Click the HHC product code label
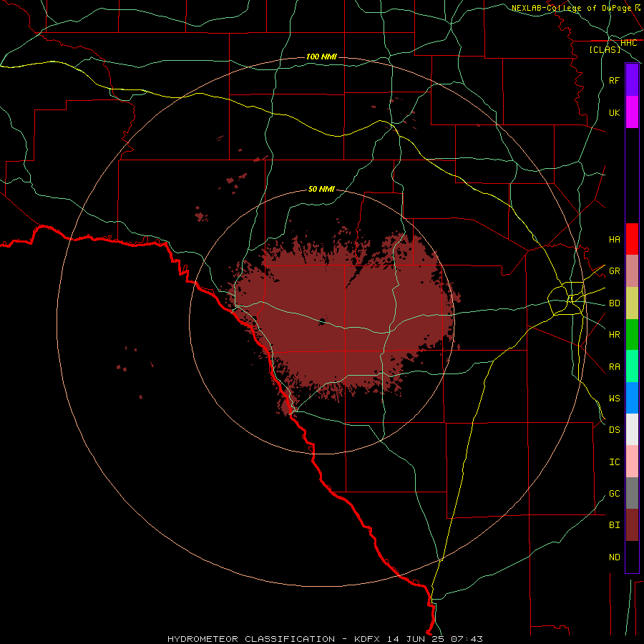This screenshot has width=644, height=644. click(x=628, y=43)
